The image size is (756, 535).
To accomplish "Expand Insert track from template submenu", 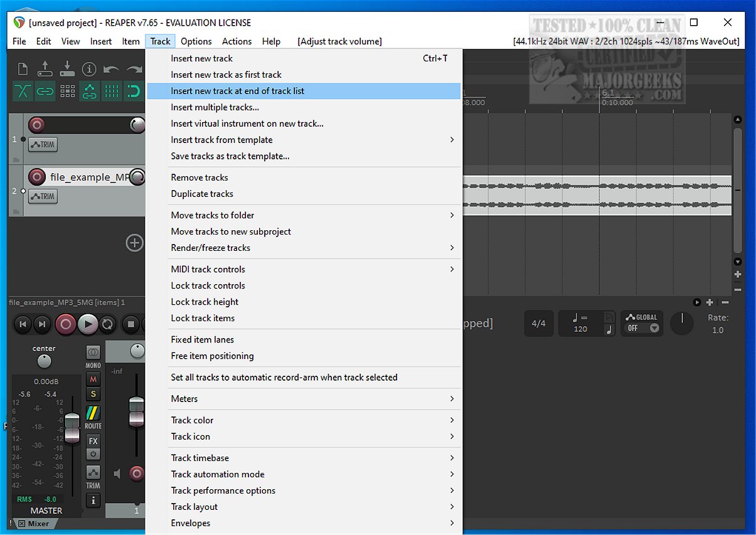I will pyautogui.click(x=304, y=140).
